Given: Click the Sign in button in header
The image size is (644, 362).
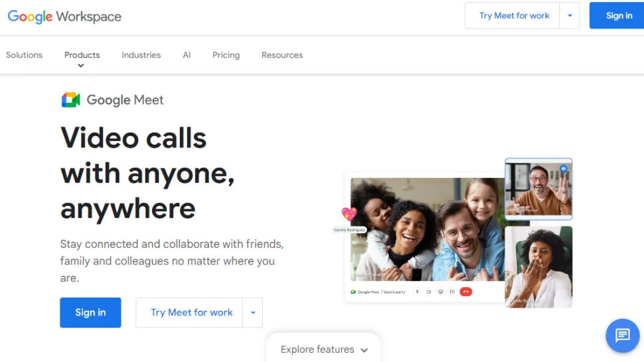Looking at the screenshot, I should 619,16.
